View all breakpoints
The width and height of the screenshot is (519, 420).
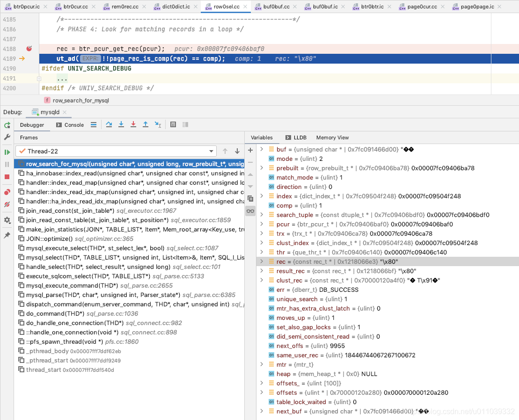point(7,192)
